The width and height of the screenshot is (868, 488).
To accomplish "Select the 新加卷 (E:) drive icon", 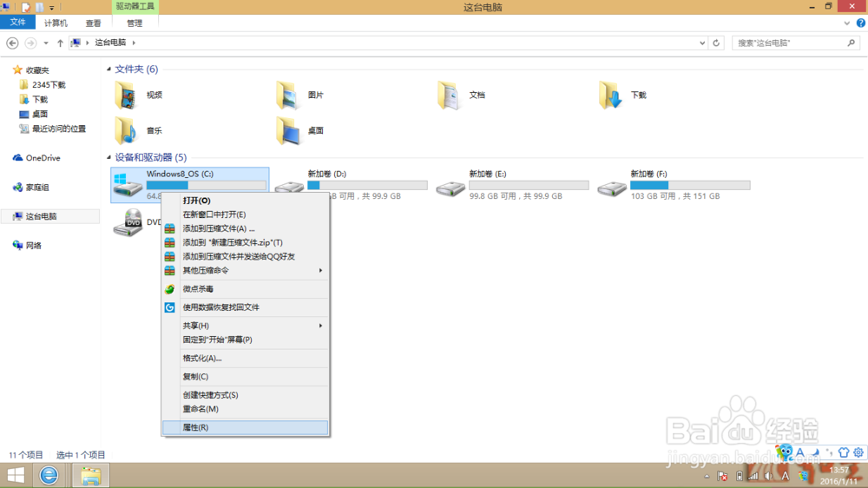I will click(450, 188).
